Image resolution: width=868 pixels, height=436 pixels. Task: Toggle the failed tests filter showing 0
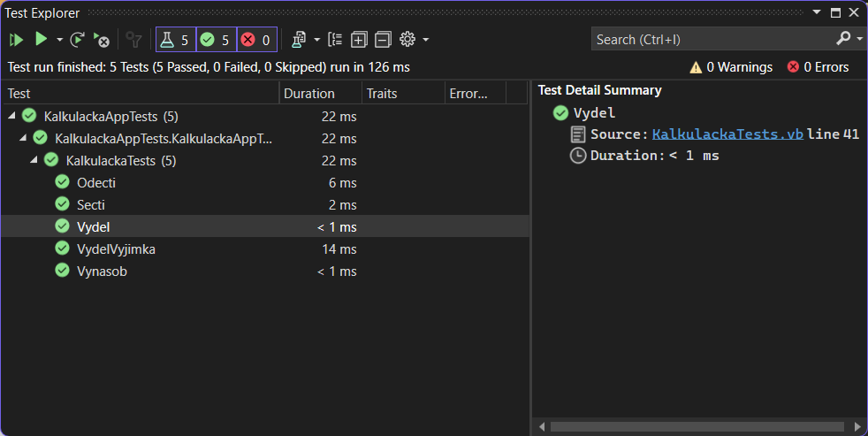[257, 40]
